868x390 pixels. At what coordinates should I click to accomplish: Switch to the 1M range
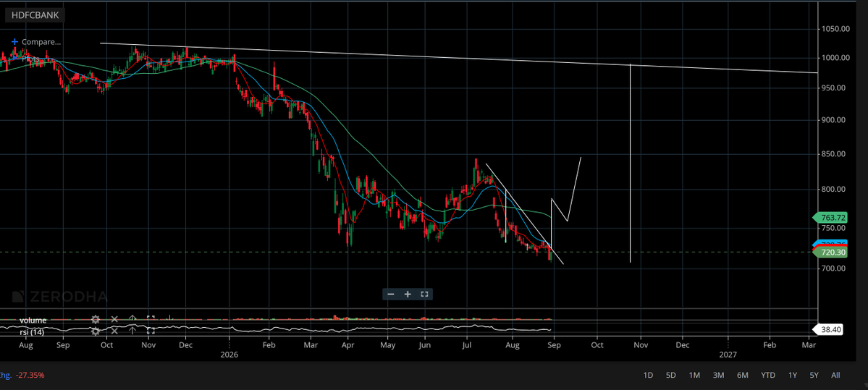(x=694, y=375)
